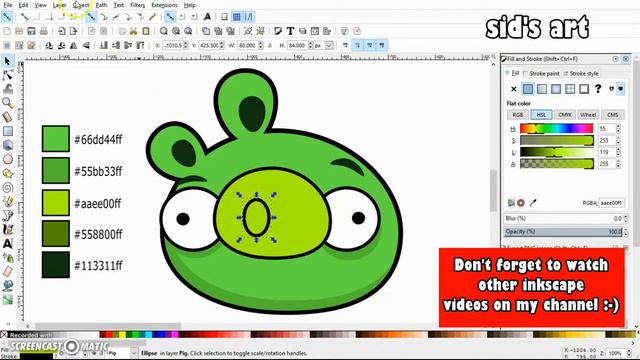Click the Open folder icon
The width and height of the screenshot is (640, 360).
click(x=19, y=31)
